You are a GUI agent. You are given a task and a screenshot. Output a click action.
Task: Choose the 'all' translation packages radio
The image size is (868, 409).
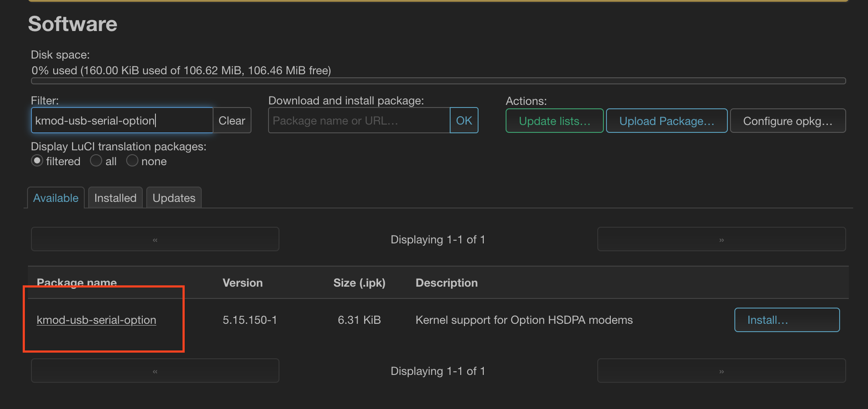pos(96,161)
